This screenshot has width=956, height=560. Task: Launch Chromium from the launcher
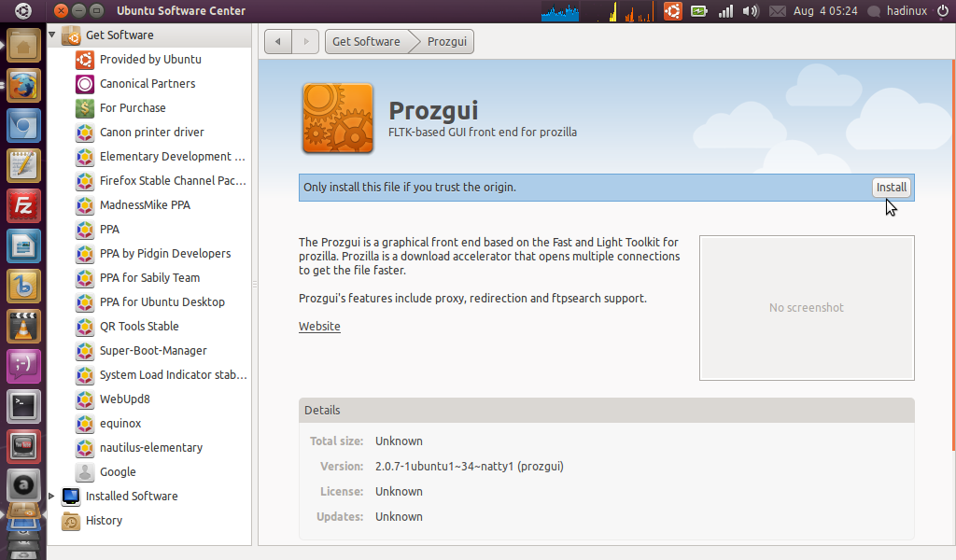[23, 125]
